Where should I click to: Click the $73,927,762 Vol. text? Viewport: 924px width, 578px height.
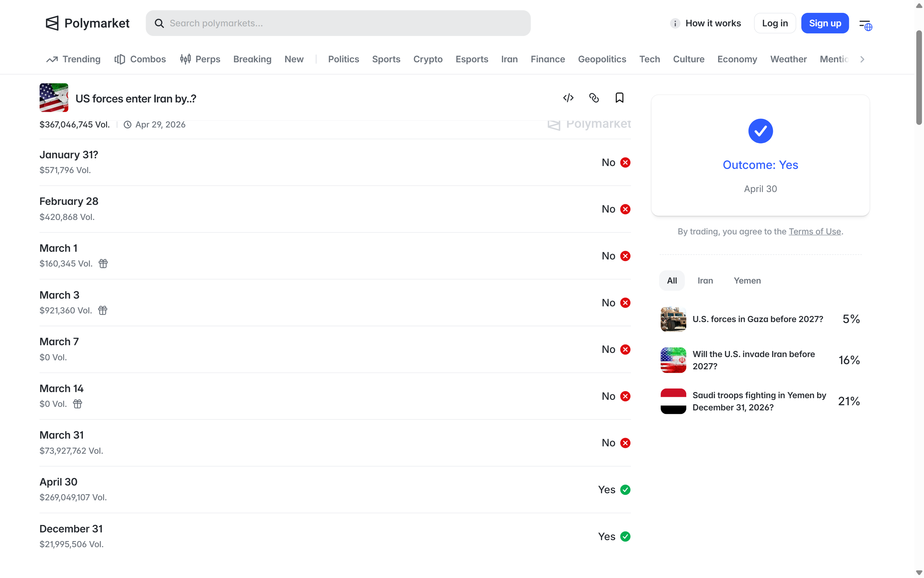click(72, 451)
